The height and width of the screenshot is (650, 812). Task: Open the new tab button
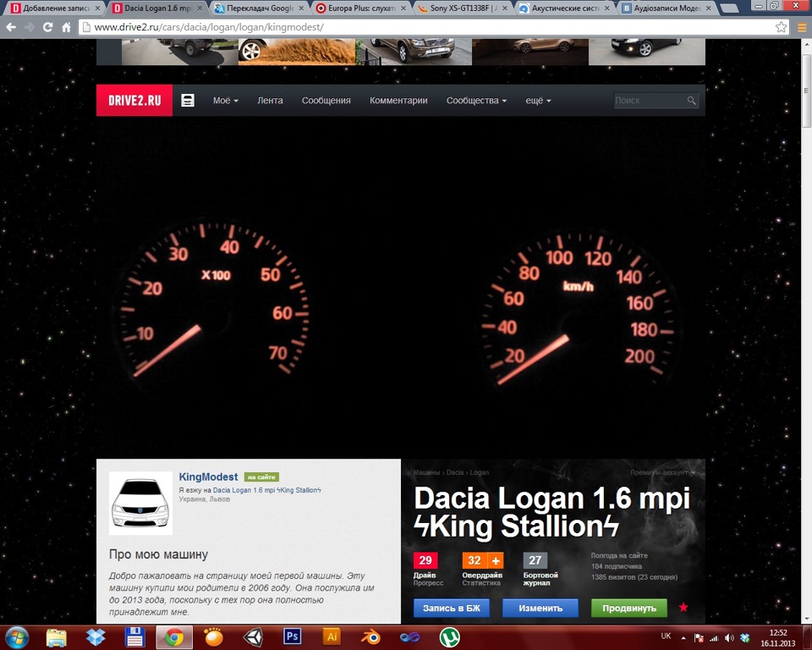pyautogui.click(x=729, y=8)
